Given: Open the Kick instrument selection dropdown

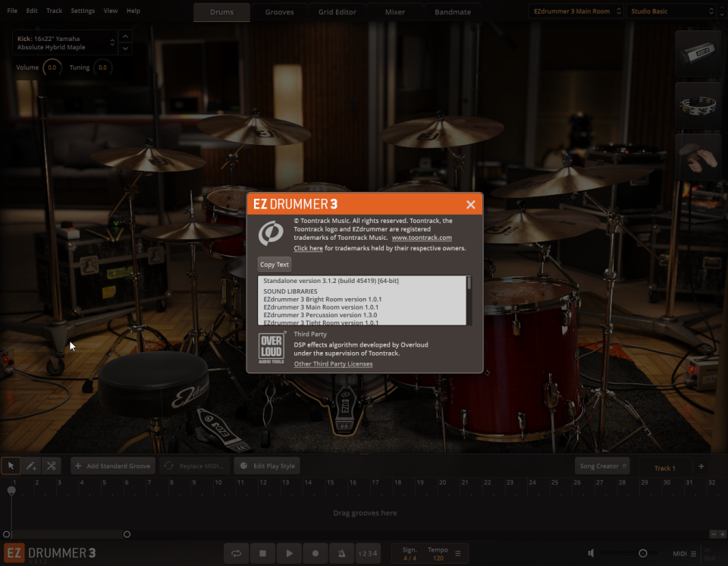Looking at the screenshot, I should click(x=64, y=42).
